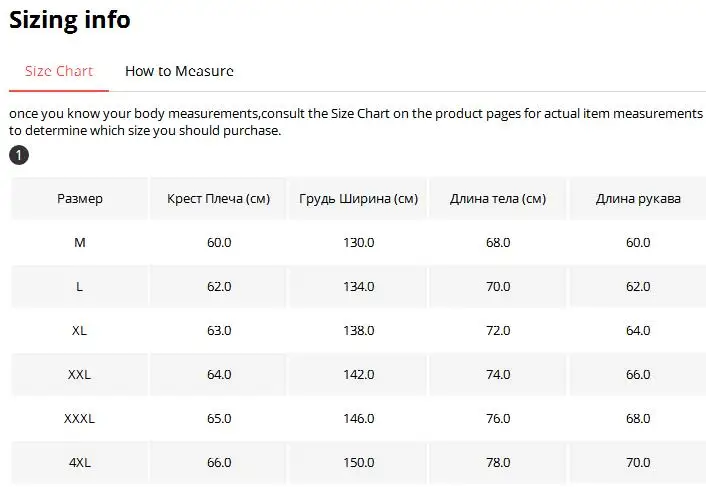Click the Грудь Ширина (см) header
The image size is (706, 487).
(358, 198)
